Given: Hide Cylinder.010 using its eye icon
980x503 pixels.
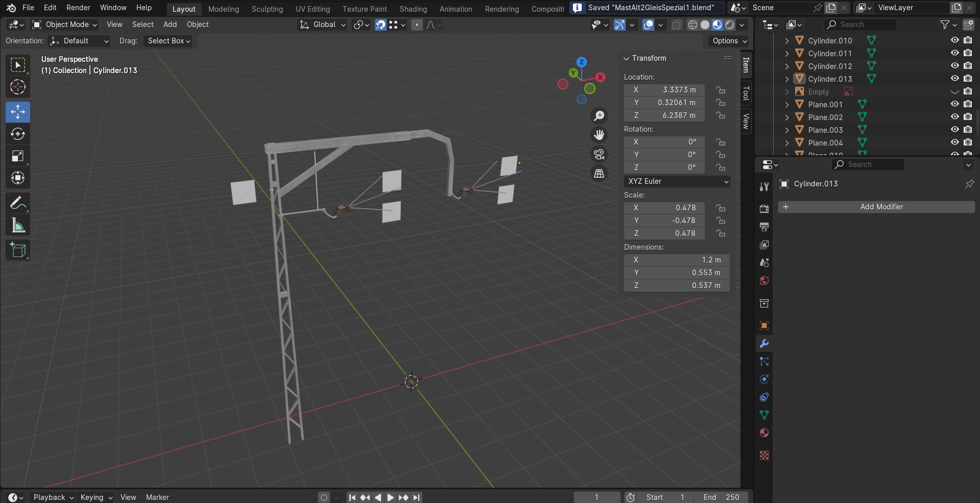Looking at the screenshot, I should click(954, 40).
